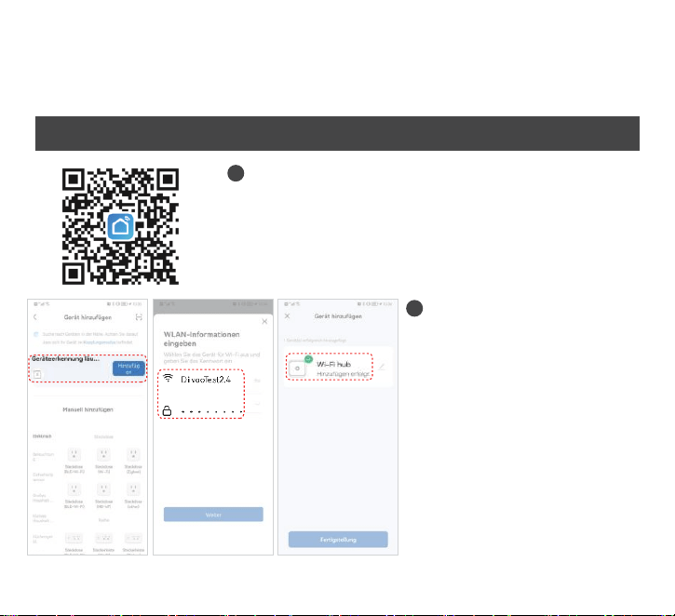This screenshot has width=675, height=616.
Task: Click the X on the Wi-Fi hub success screen
Action: (287, 315)
